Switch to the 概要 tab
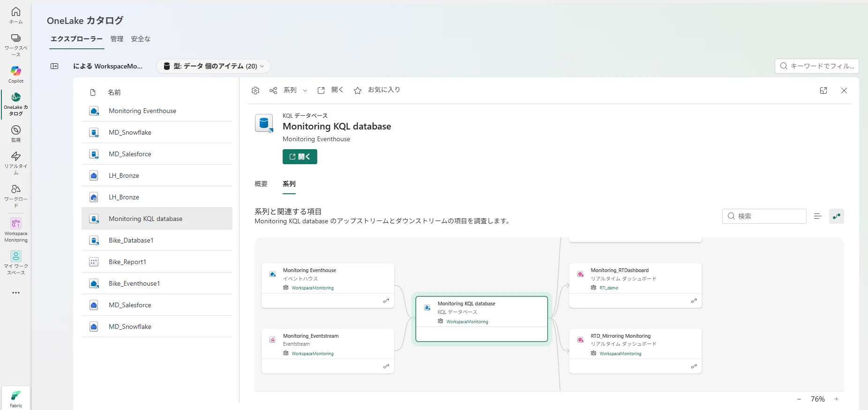This screenshot has width=868, height=410. click(x=261, y=184)
